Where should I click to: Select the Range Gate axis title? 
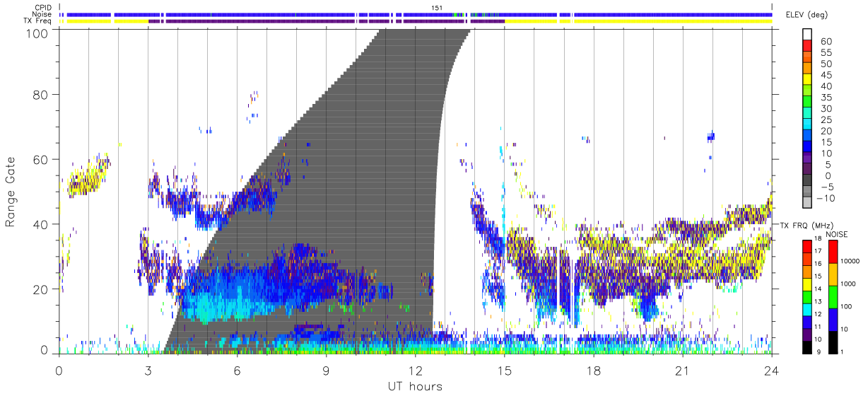tap(11, 191)
